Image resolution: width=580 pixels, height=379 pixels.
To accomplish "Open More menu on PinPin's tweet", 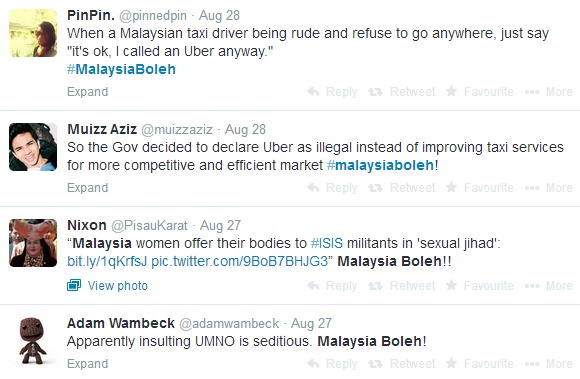I will [549, 92].
